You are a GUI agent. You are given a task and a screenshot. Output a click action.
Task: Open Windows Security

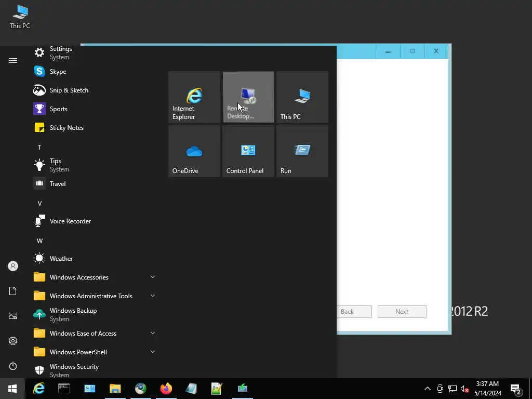point(94,370)
